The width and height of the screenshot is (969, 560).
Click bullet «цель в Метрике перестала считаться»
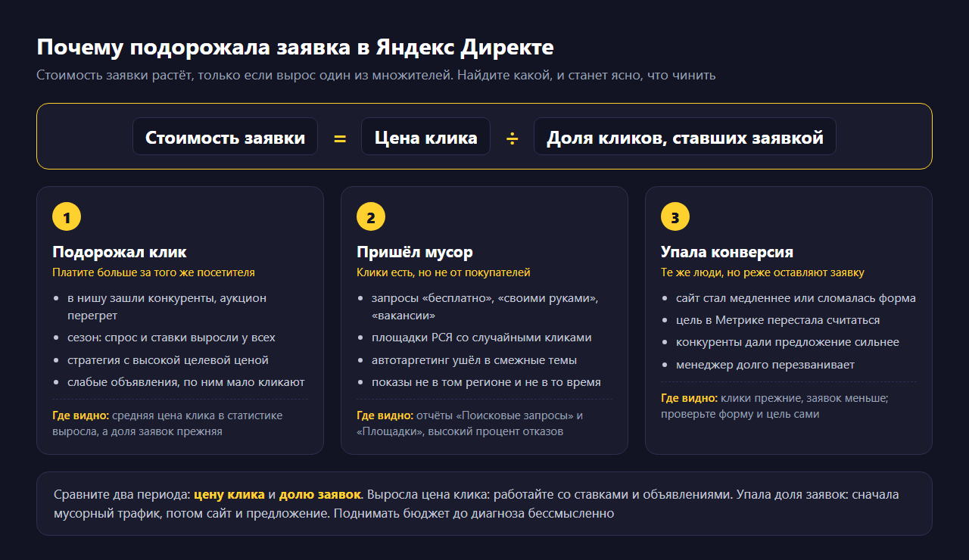tap(778, 320)
